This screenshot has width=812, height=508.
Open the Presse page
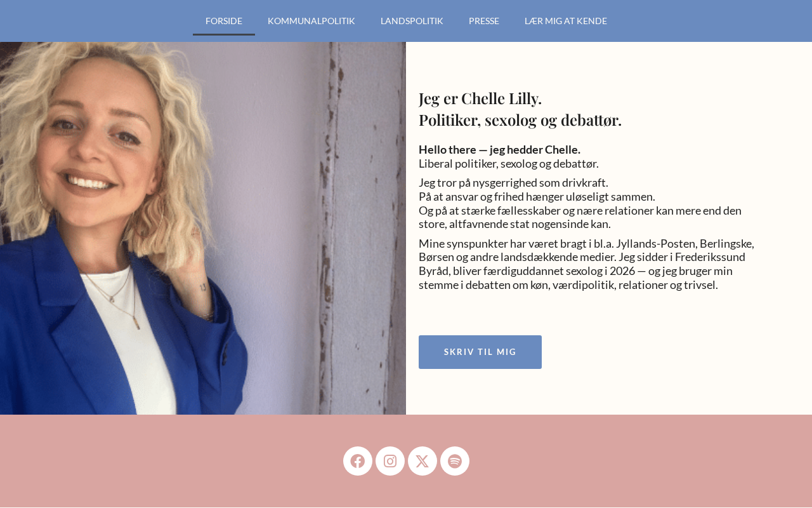(x=484, y=21)
